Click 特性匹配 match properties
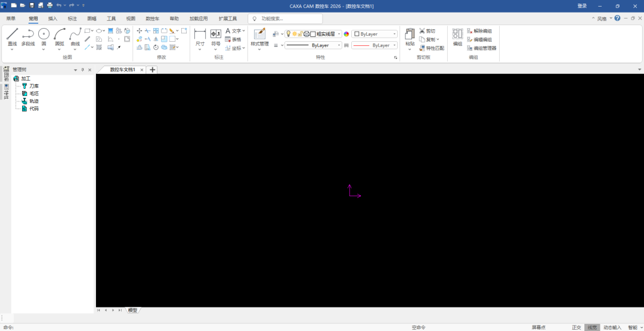The image size is (644, 331). [432, 48]
